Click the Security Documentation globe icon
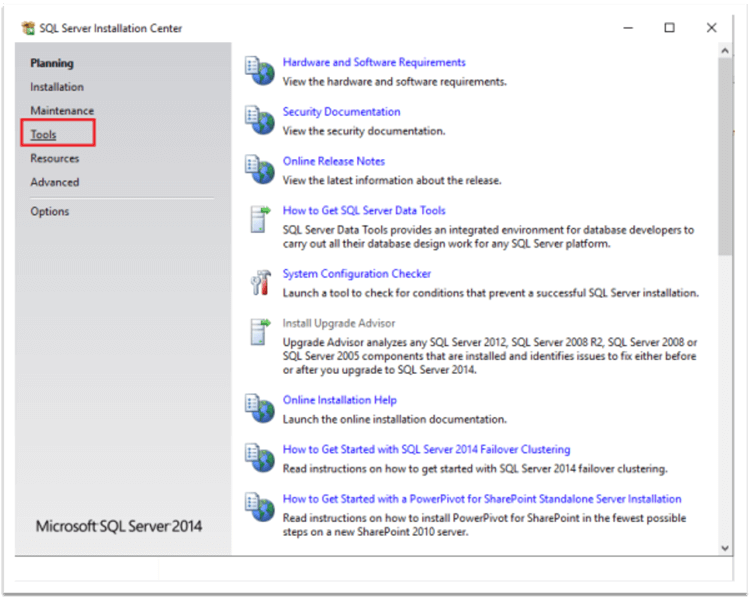 [x=260, y=120]
